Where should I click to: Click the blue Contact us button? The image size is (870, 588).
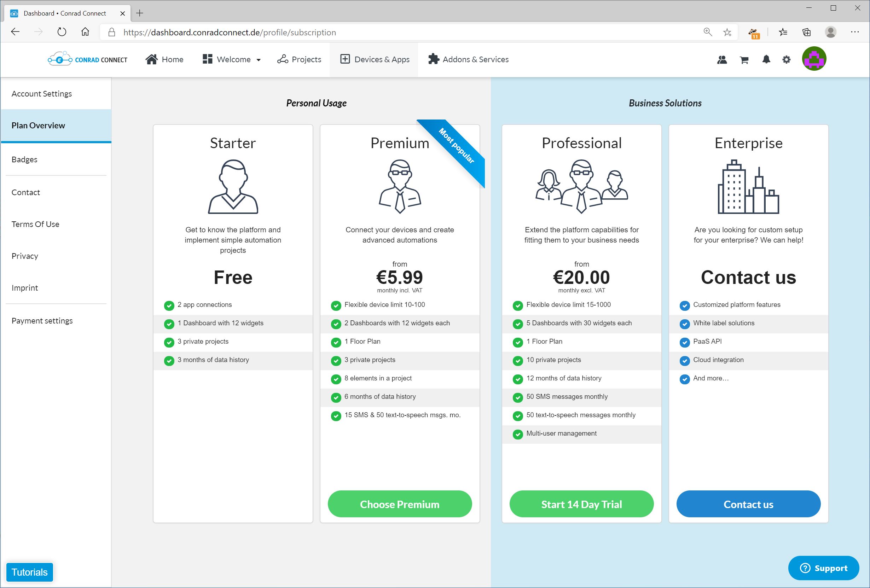pyautogui.click(x=748, y=504)
